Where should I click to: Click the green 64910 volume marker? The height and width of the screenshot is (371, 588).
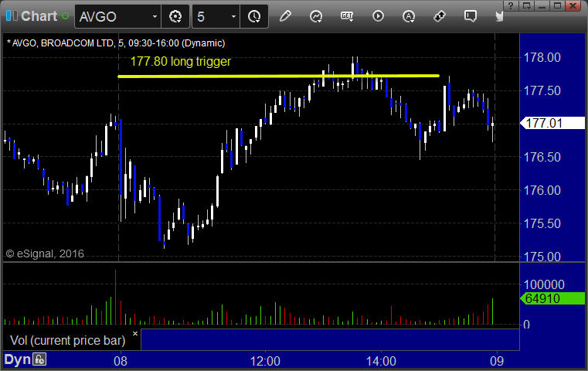click(552, 298)
